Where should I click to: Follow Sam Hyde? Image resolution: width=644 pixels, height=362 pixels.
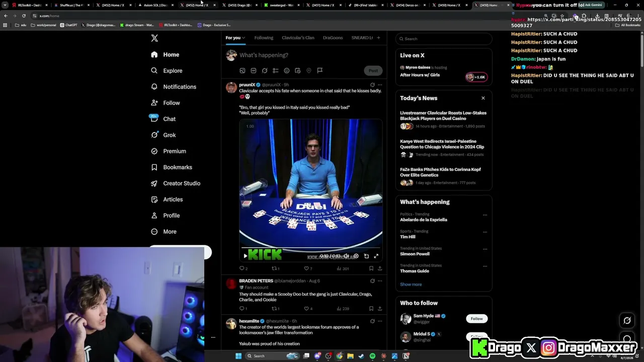click(476, 318)
